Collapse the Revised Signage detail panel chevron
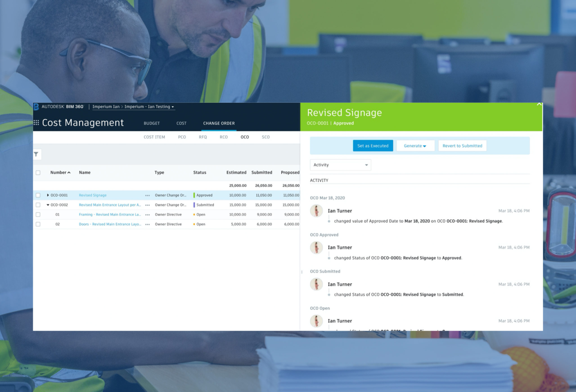 click(x=540, y=104)
